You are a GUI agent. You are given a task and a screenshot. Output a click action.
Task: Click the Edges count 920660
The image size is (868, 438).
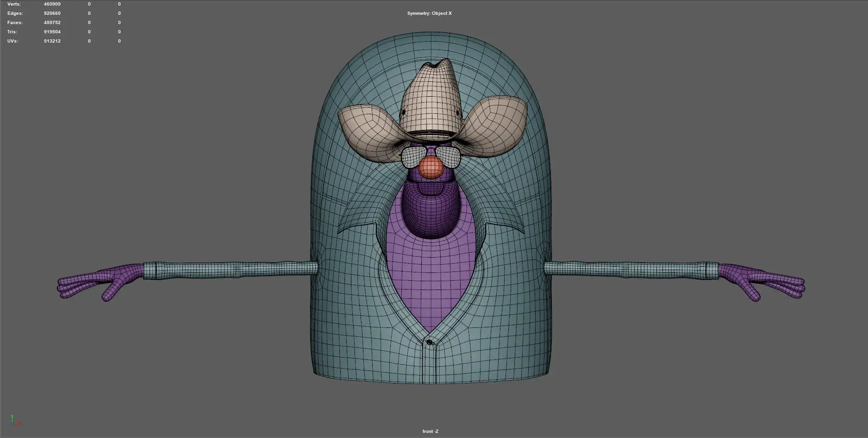tap(52, 13)
